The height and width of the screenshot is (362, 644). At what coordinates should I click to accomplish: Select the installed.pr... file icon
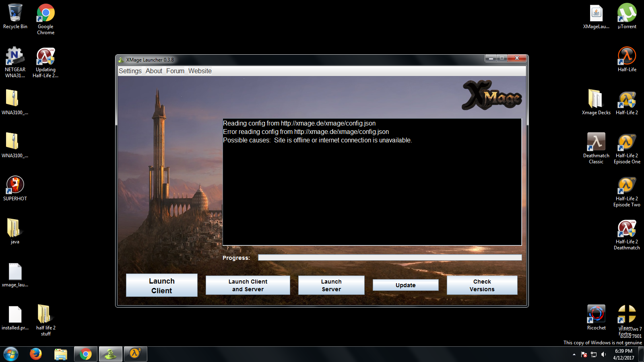click(x=15, y=318)
